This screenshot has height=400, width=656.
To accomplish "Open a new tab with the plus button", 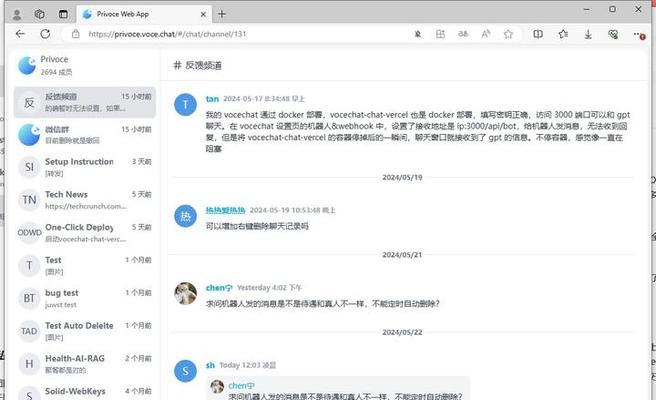I will 222,14.
